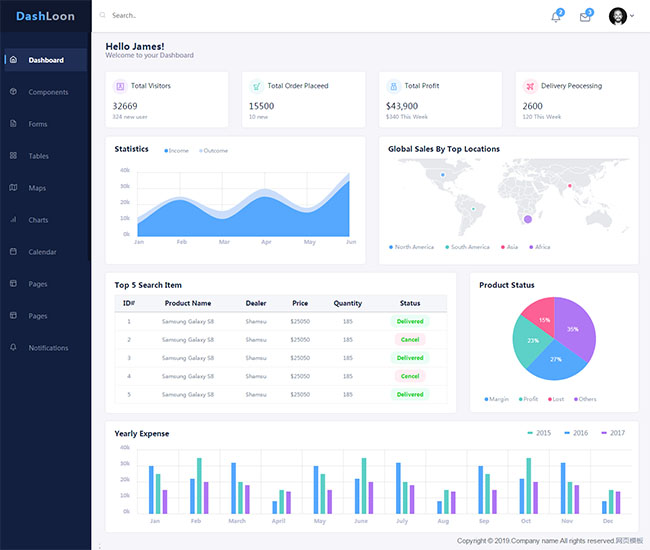
Task: Click the Total Order Placed cart icon
Action: 256,86
